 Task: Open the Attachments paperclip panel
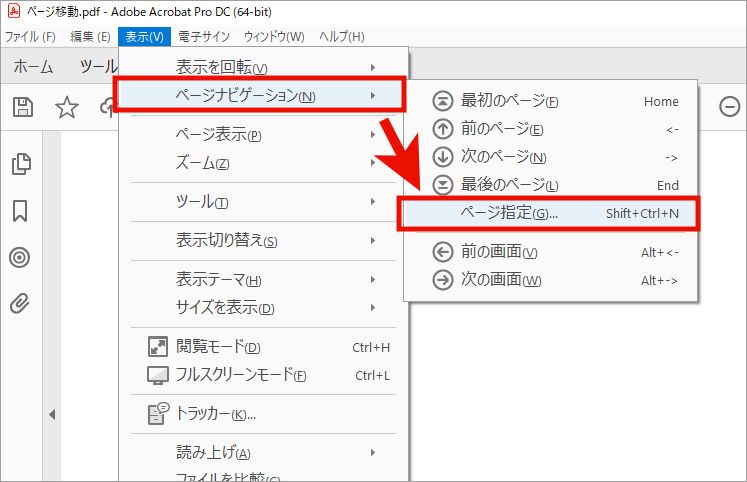pos(20,302)
